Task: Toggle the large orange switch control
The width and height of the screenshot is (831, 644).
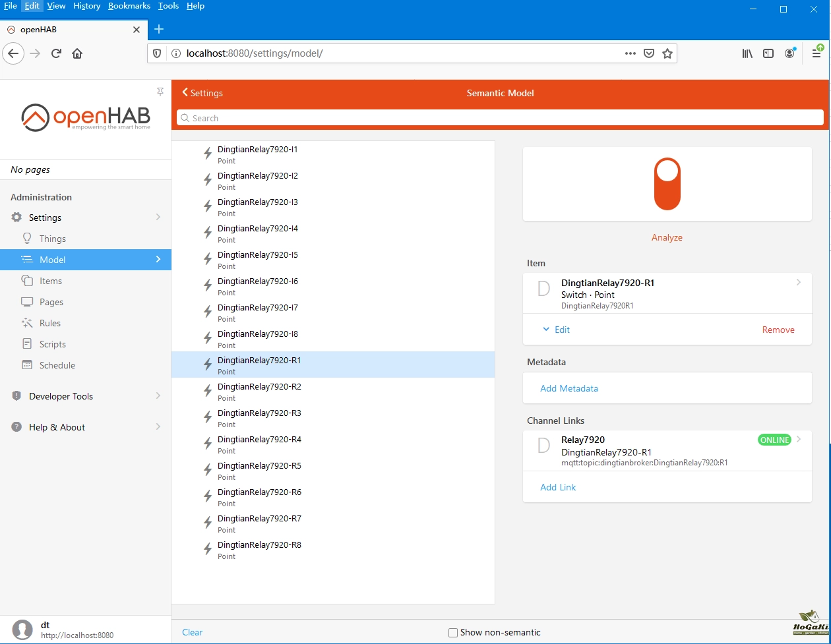Action: tap(667, 184)
